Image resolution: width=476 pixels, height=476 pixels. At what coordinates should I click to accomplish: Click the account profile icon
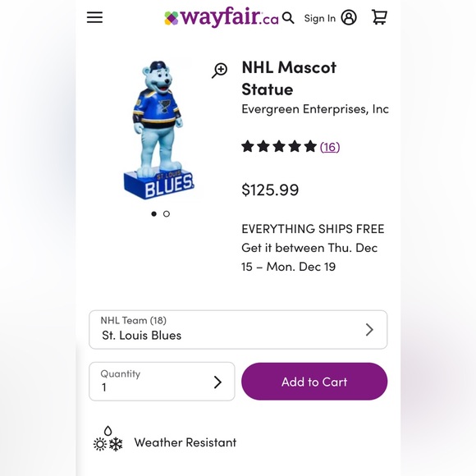(x=349, y=17)
